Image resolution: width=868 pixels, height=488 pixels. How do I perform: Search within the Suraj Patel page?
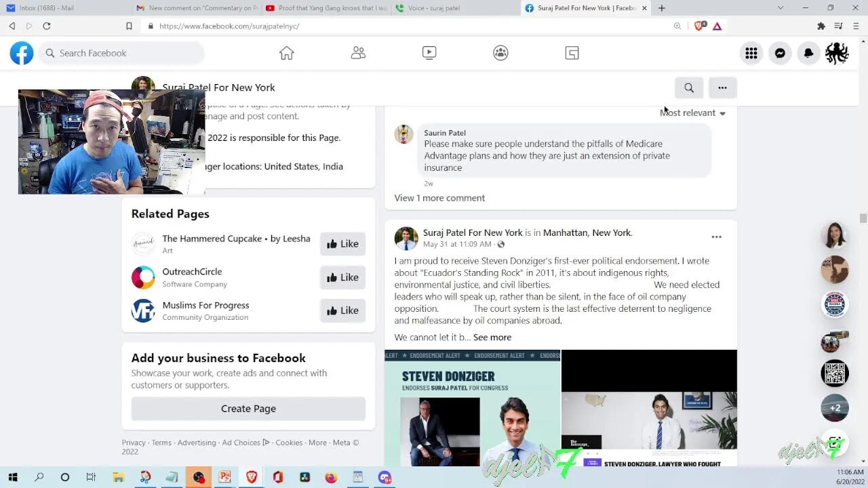(x=689, y=87)
